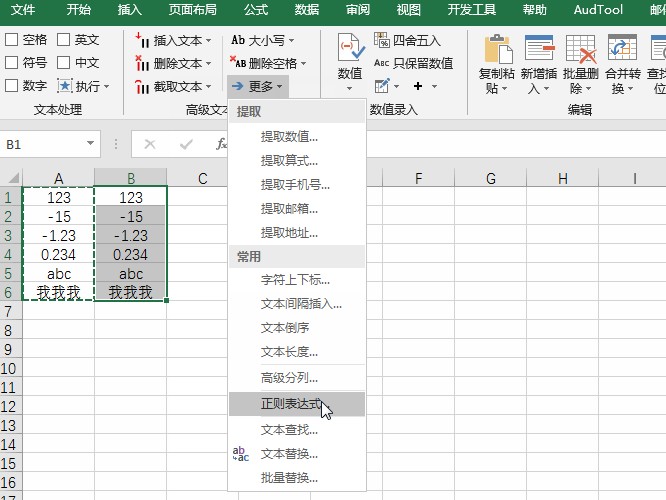This screenshot has height=500, width=666.
Task: Click the blue arrow on 更多
Action: coord(237,86)
